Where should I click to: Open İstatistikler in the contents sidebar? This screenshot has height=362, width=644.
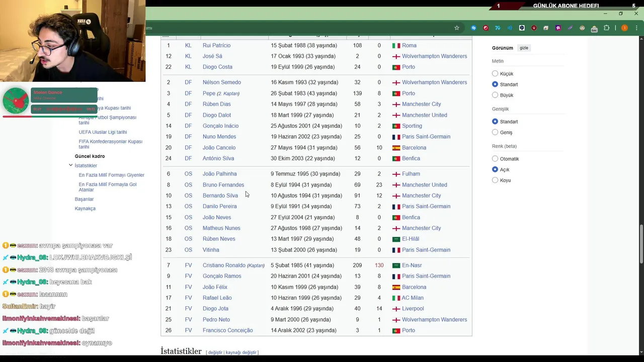click(86, 165)
